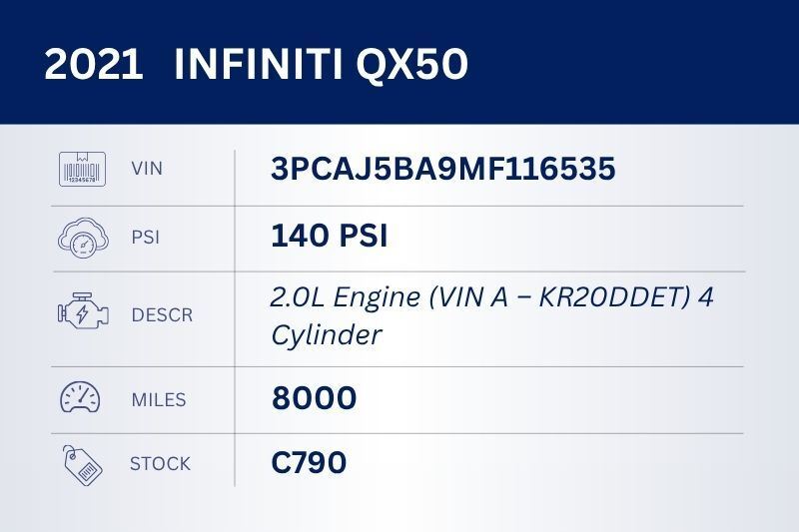Select the DESCR row label
The width and height of the screenshot is (799, 532).
(x=162, y=315)
